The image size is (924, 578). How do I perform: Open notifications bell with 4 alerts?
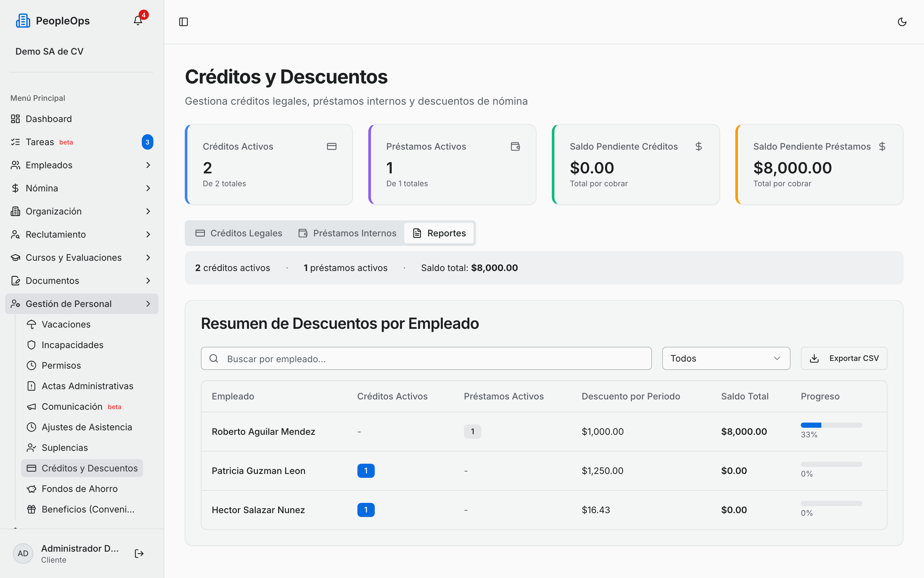tap(138, 21)
